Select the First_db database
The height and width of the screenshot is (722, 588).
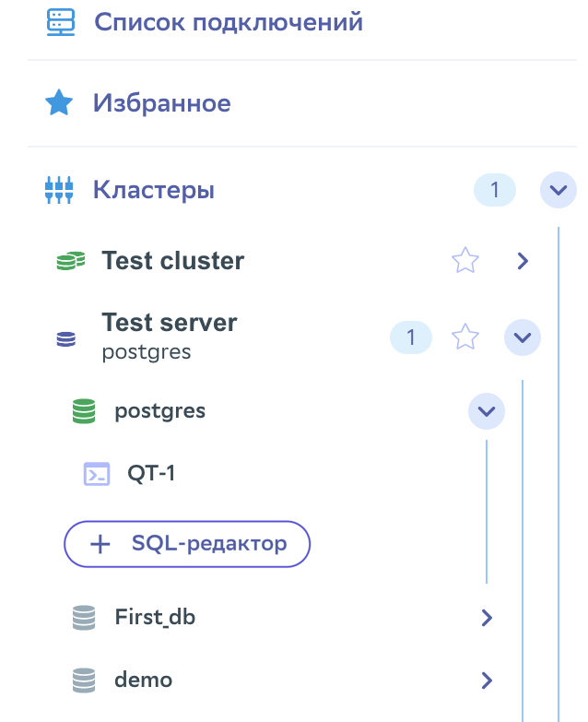coord(155,618)
